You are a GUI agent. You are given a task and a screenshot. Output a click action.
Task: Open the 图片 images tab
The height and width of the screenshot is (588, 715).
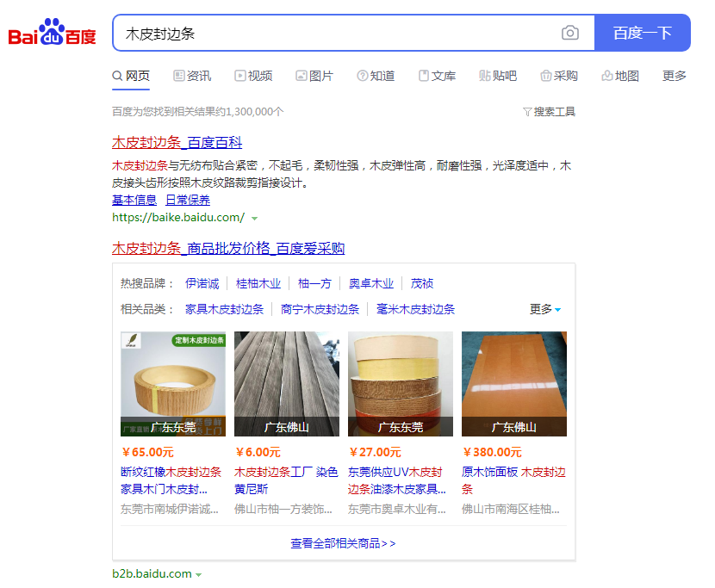pyautogui.click(x=314, y=76)
